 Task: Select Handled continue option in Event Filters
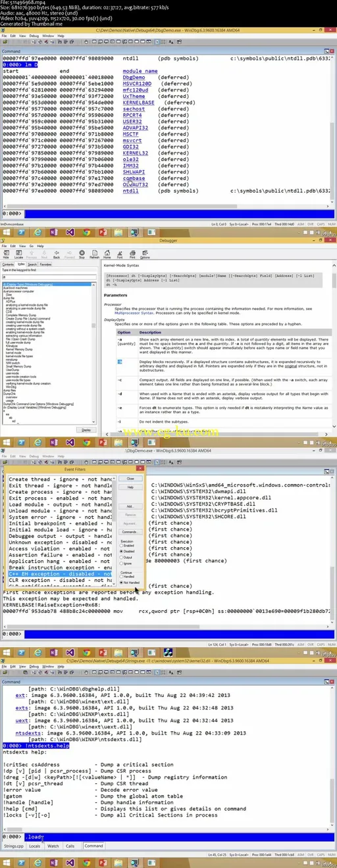pyautogui.click(x=126, y=577)
